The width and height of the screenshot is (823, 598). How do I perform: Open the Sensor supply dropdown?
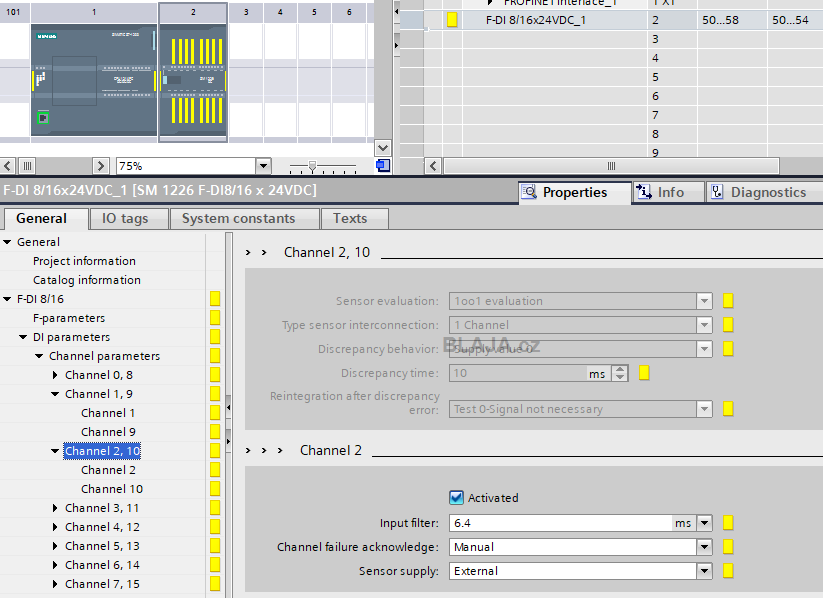click(x=704, y=571)
